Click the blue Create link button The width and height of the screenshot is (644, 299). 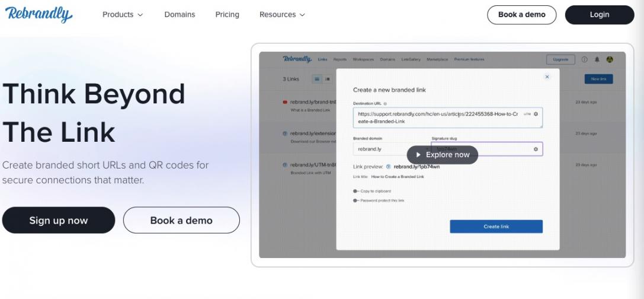click(496, 227)
